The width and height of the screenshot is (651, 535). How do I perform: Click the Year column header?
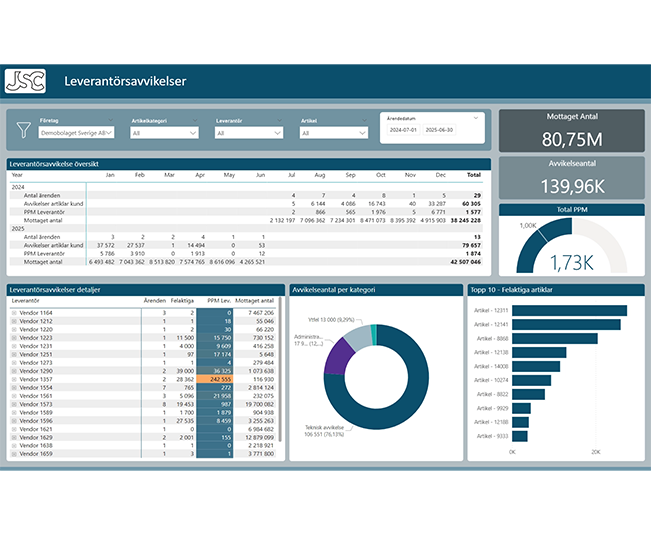tap(17, 175)
